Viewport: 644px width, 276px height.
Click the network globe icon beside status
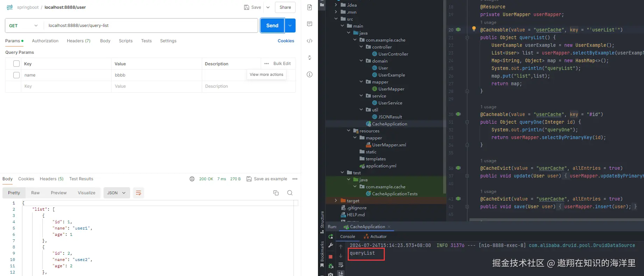[192, 179]
